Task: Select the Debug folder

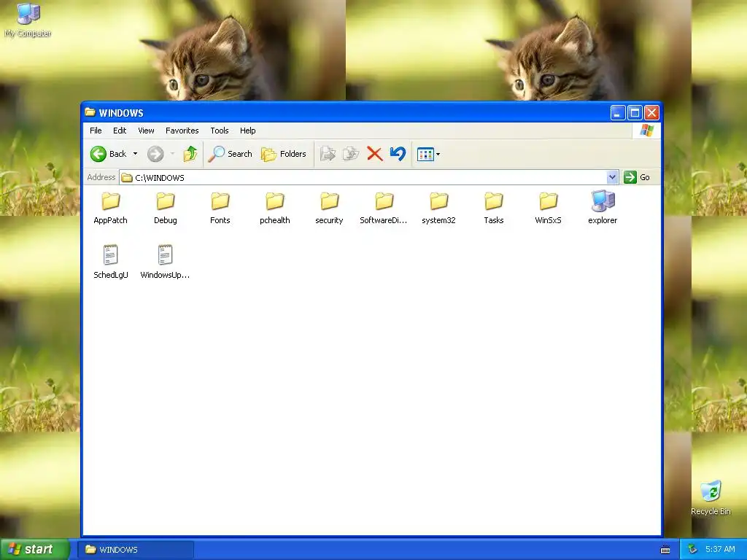Action: click(166, 208)
